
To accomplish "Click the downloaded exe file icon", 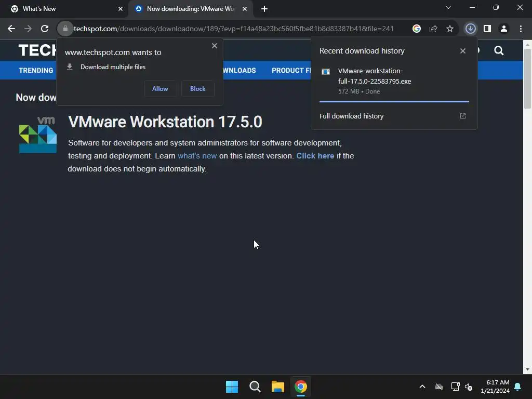I will tap(325, 72).
